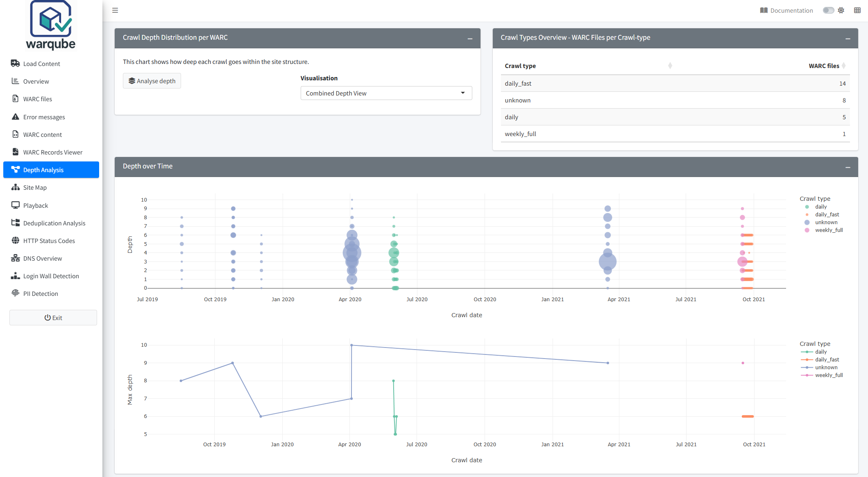Image resolution: width=868 pixels, height=477 pixels.
Task: Click the WARC content file-code icon
Action: (x=16, y=134)
